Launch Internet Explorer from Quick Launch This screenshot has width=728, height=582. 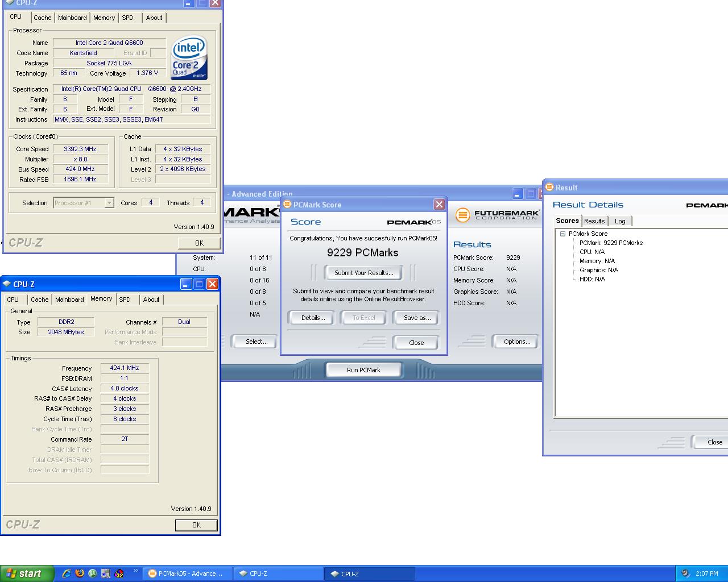(x=67, y=573)
